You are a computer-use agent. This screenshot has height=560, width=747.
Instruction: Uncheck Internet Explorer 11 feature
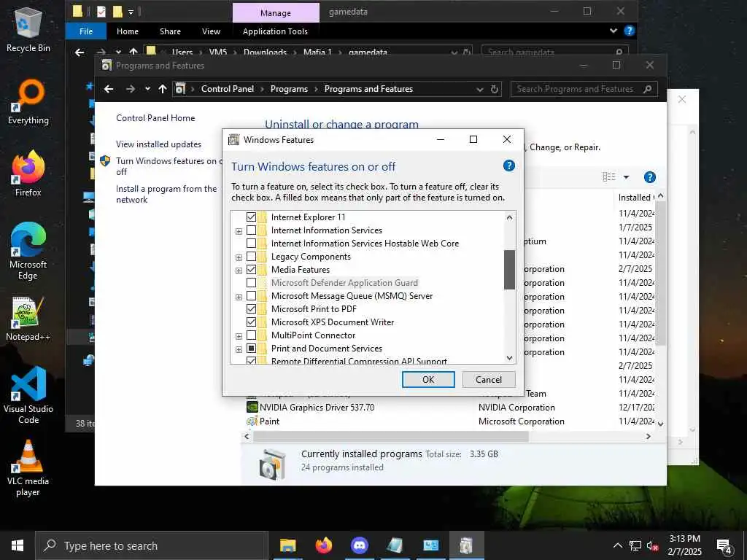(x=251, y=217)
